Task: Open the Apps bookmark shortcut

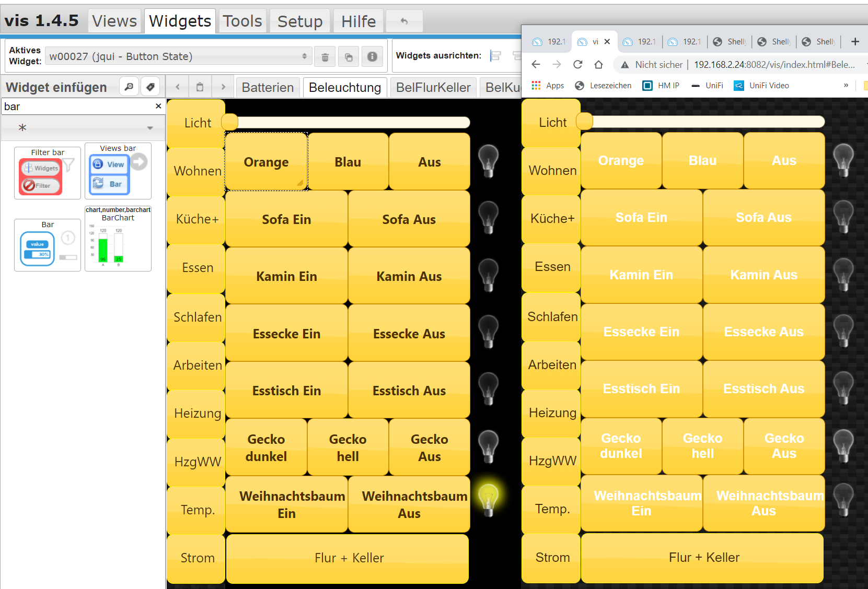Action: tap(548, 85)
